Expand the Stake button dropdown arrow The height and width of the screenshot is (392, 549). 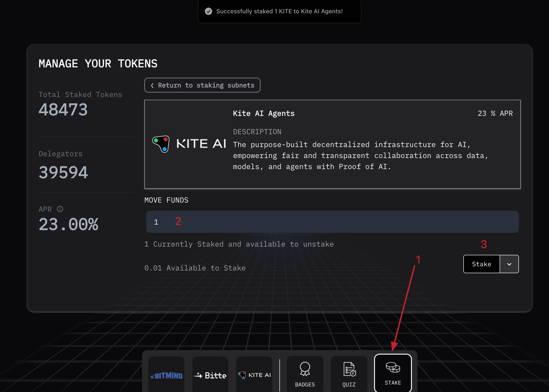[x=509, y=264]
